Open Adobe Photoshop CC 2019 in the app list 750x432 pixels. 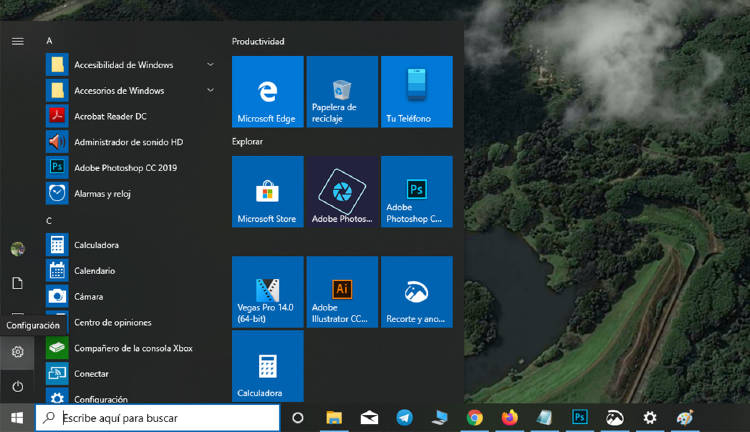(x=130, y=168)
